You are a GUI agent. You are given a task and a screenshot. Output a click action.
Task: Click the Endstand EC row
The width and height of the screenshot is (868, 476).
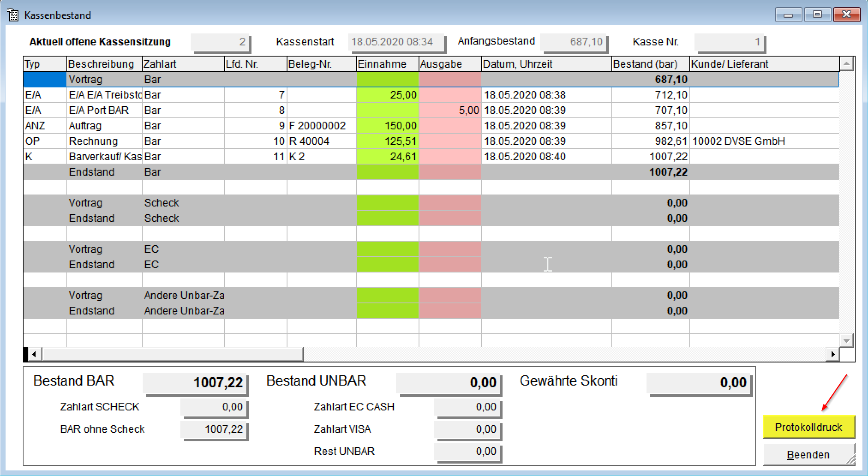point(431,264)
